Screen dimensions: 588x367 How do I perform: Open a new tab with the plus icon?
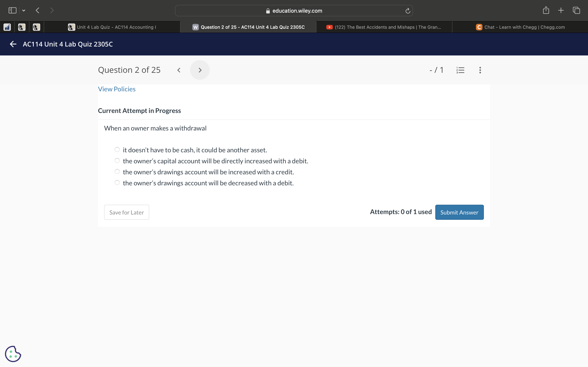561,10
